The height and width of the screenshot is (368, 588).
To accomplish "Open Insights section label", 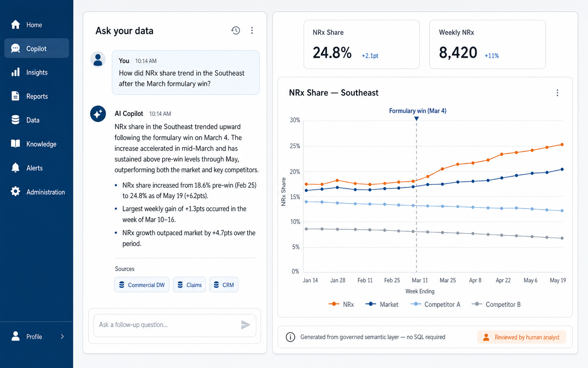I will click(37, 72).
